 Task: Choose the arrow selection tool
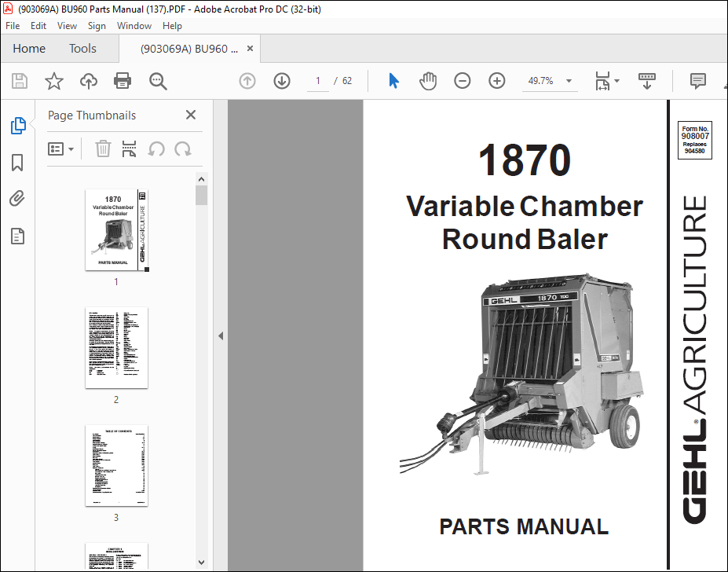click(x=393, y=81)
